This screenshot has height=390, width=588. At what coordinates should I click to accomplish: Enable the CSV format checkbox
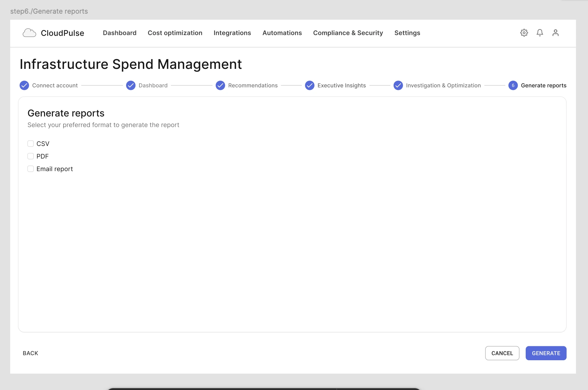point(30,144)
